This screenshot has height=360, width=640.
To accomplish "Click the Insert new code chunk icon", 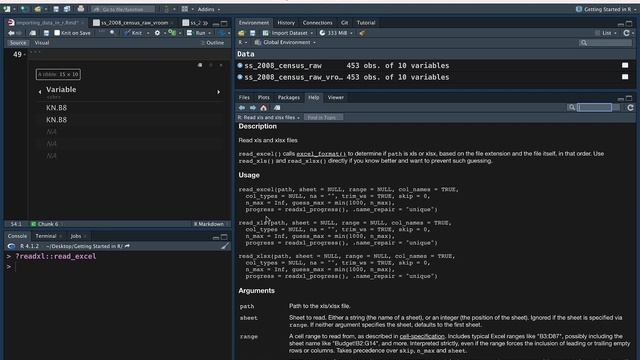I will tap(172, 33).
